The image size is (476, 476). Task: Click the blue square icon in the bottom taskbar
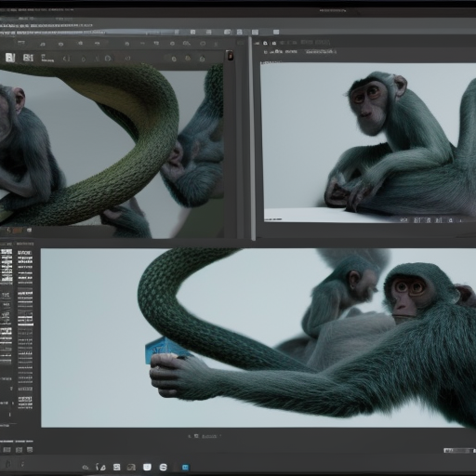click(185, 467)
